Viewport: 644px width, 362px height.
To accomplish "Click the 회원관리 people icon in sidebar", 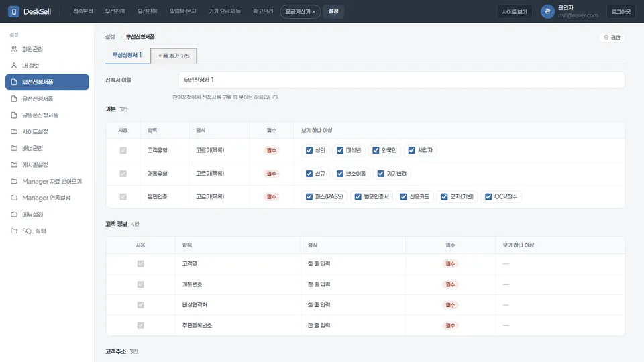I will tap(14, 49).
